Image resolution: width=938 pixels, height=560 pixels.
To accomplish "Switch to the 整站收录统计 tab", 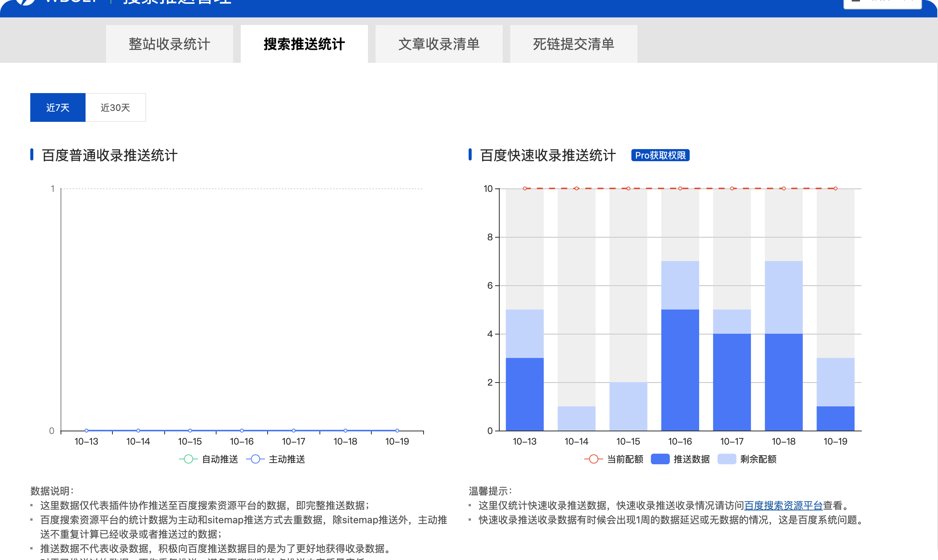I will tap(169, 44).
